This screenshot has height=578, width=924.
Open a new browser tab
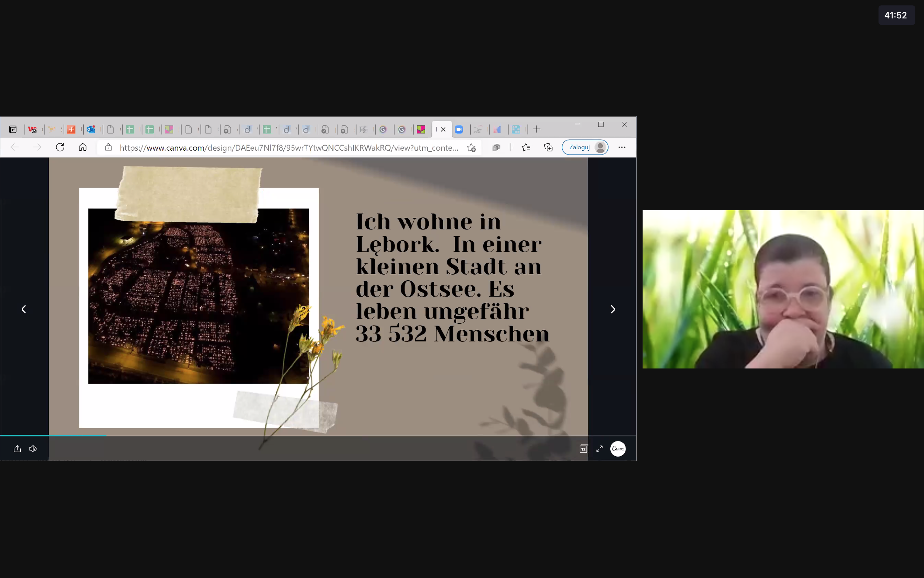537,129
